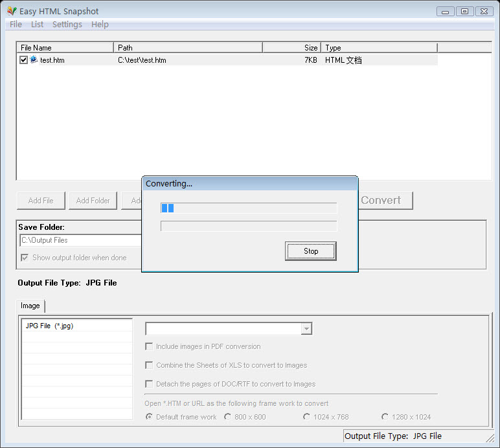Click the Add File button
This screenshot has width=500, height=448.
pyautogui.click(x=41, y=201)
